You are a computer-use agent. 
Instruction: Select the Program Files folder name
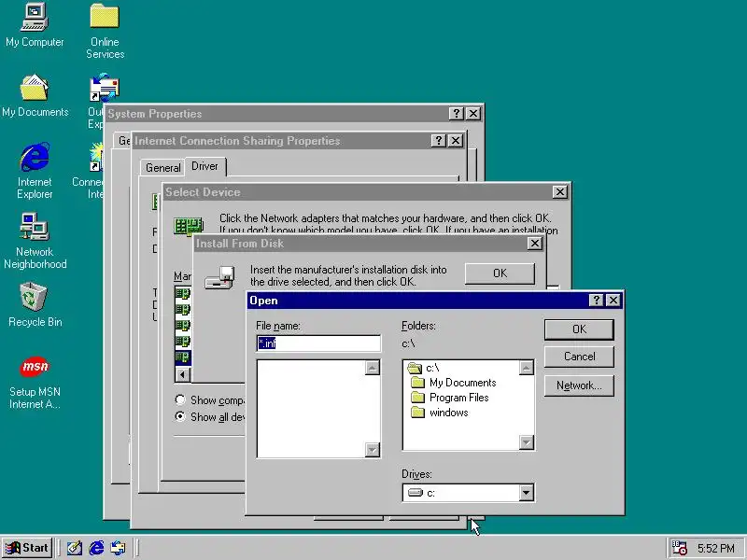458,398
